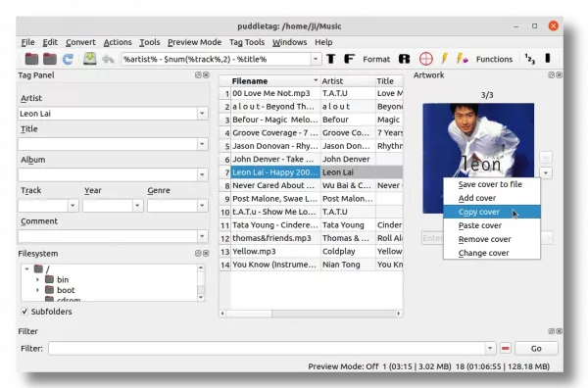Open the Tag Tools menu
The height and width of the screenshot is (388, 588).
click(247, 42)
